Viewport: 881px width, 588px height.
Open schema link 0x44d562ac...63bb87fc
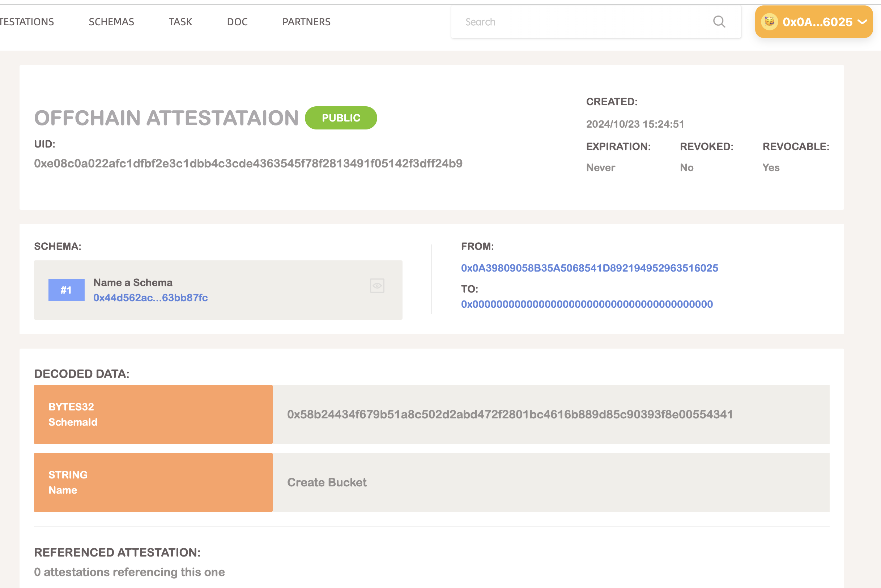tap(150, 298)
